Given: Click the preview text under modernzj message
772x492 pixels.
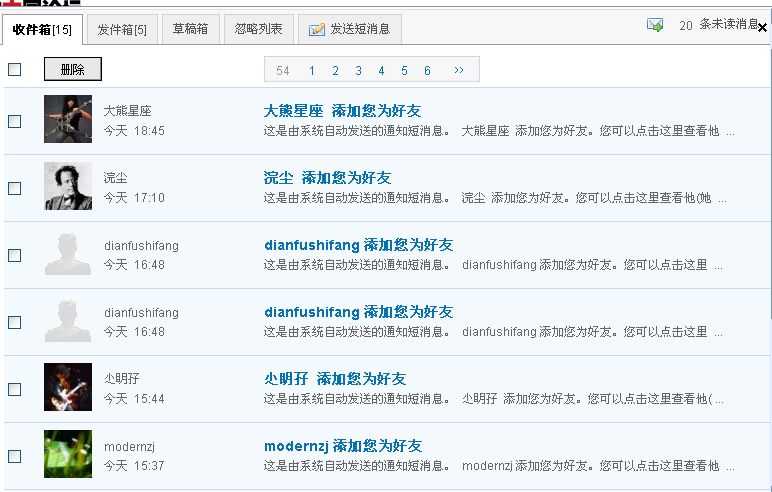Looking at the screenshot, I should pos(499,466).
